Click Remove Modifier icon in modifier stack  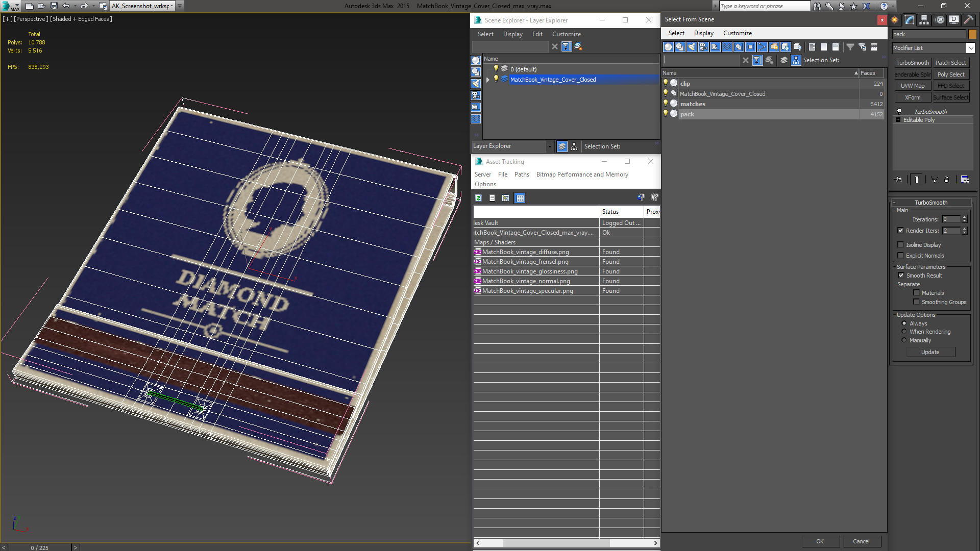pyautogui.click(x=946, y=180)
